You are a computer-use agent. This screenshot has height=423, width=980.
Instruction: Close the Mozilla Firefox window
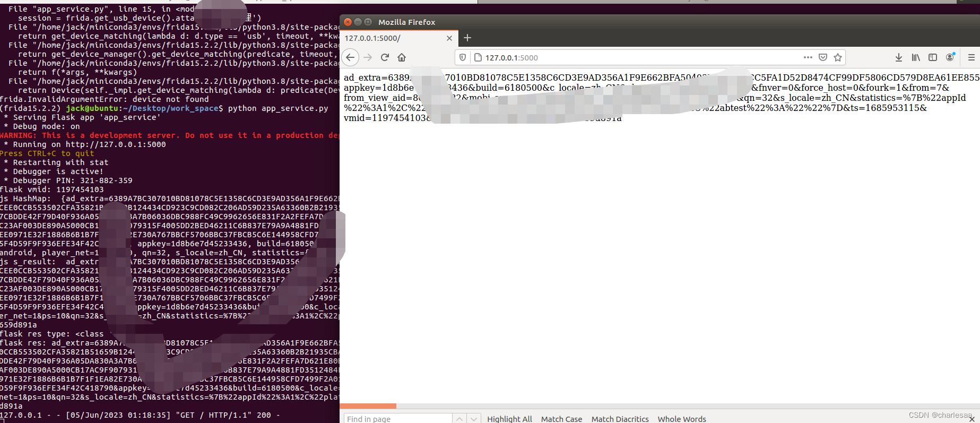pos(348,22)
